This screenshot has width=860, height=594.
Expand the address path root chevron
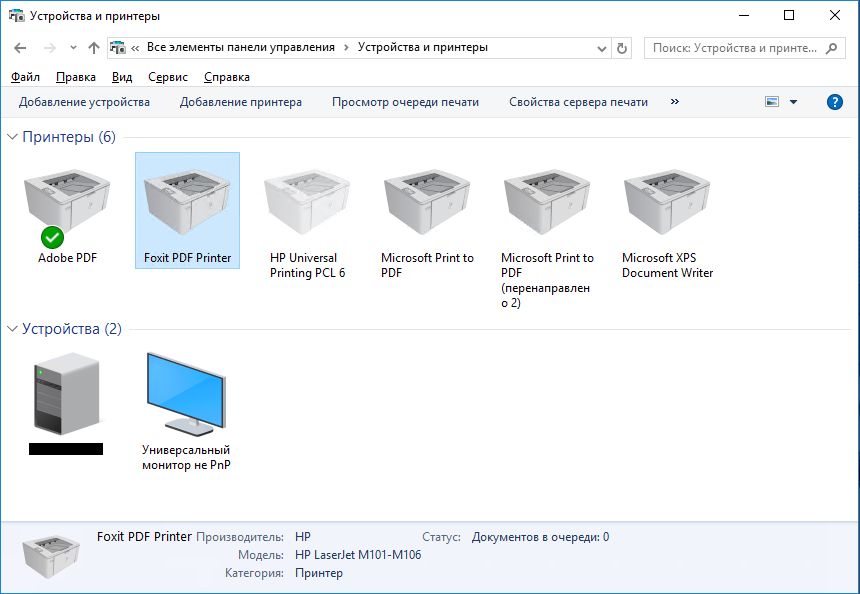tap(135, 48)
